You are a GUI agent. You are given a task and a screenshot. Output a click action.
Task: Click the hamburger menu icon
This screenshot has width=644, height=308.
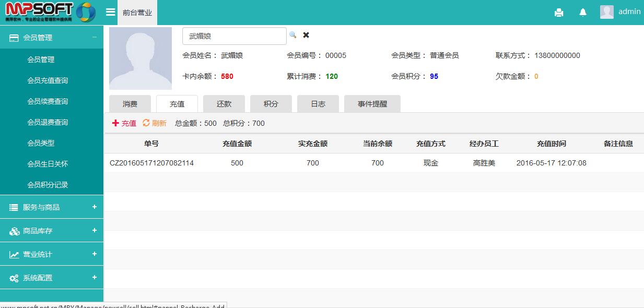(110, 12)
